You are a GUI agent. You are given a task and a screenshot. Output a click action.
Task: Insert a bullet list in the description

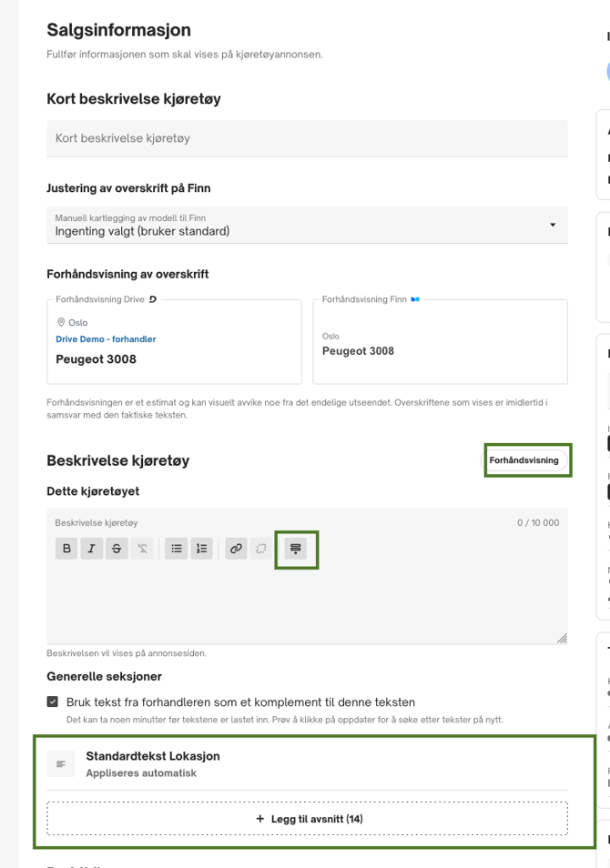coord(176,549)
